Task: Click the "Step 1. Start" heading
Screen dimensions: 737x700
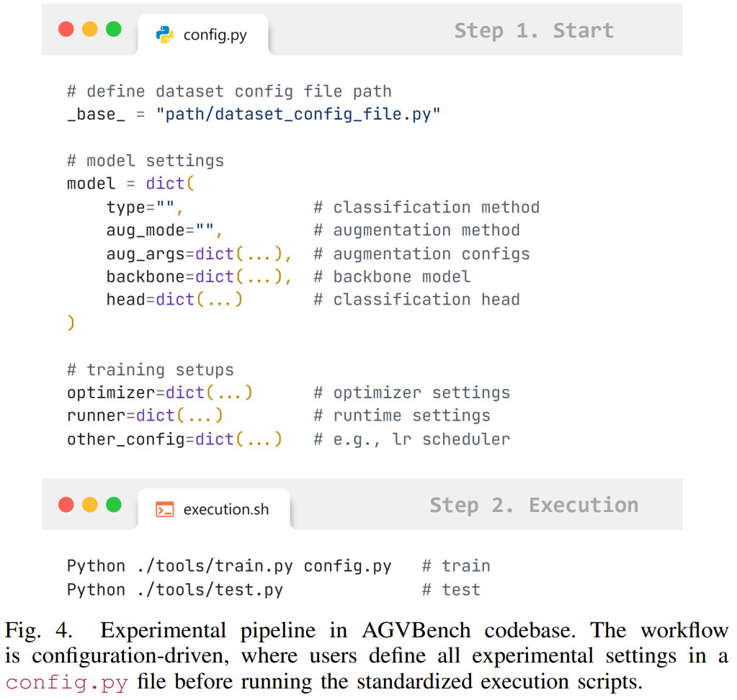Action: (x=534, y=30)
